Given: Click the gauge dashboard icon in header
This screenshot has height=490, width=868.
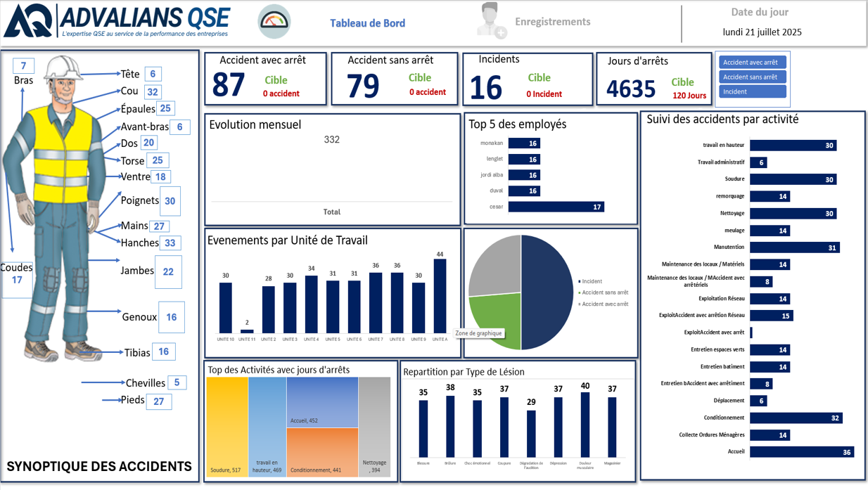Looking at the screenshot, I should point(274,22).
